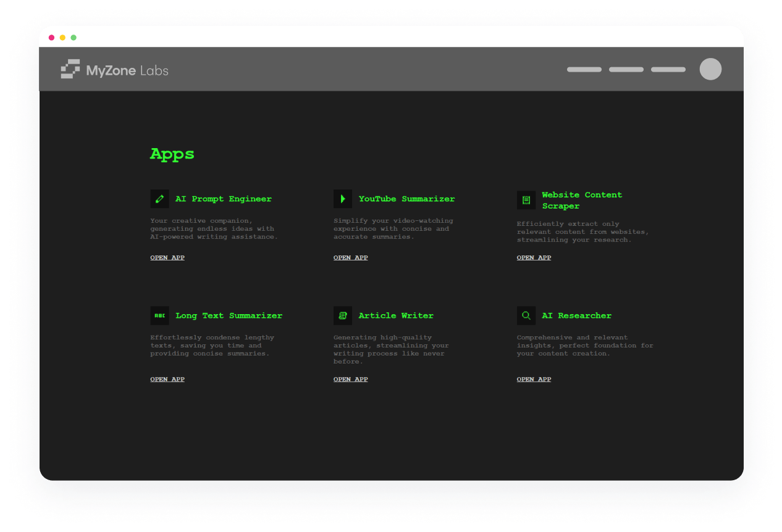Click the MyZone Labs logo
This screenshot has height=532, width=782.
point(115,70)
